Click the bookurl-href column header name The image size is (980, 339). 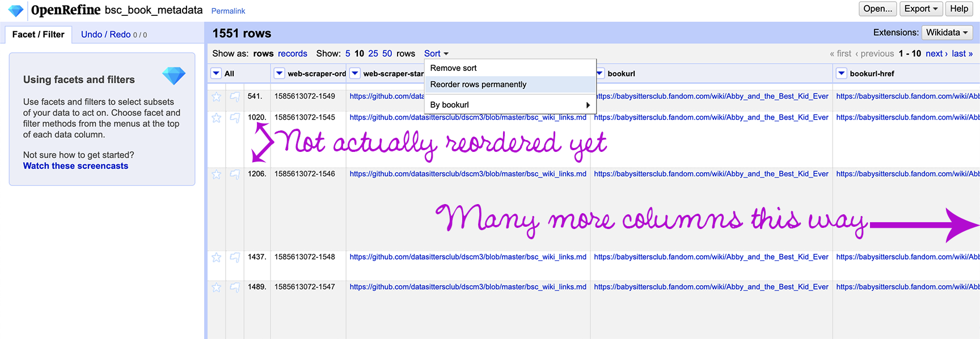pyautogui.click(x=872, y=74)
